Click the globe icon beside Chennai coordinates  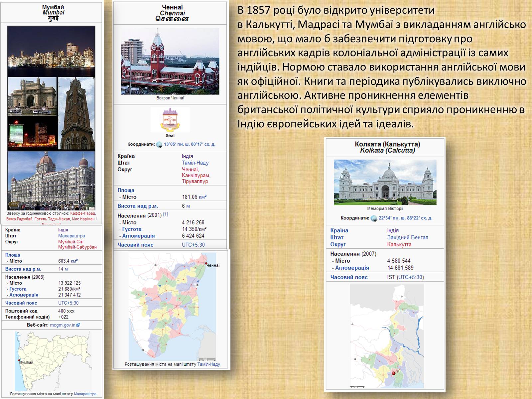coord(159,144)
